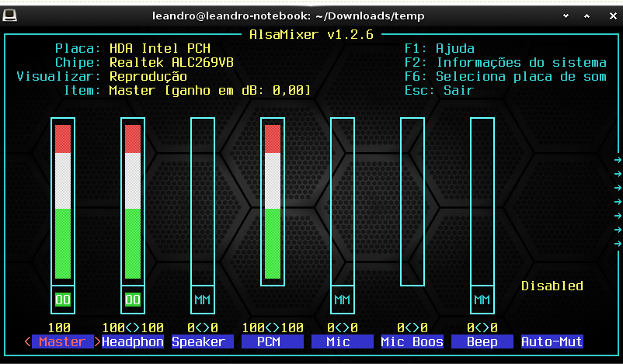Viewport: 623px width, 364px height.
Task: Click right angle bracket beside Master
Action: click(x=97, y=341)
